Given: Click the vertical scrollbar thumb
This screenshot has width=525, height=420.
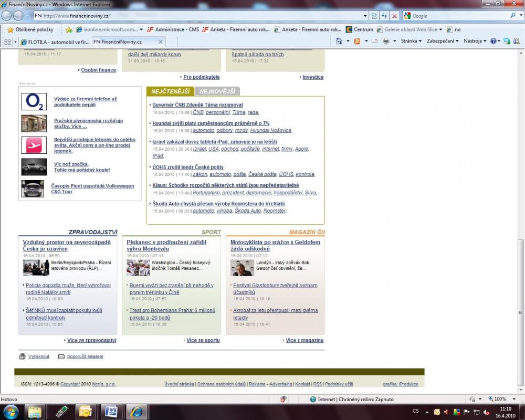Looking at the screenshot, I should pyautogui.click(x=521, y=312).
